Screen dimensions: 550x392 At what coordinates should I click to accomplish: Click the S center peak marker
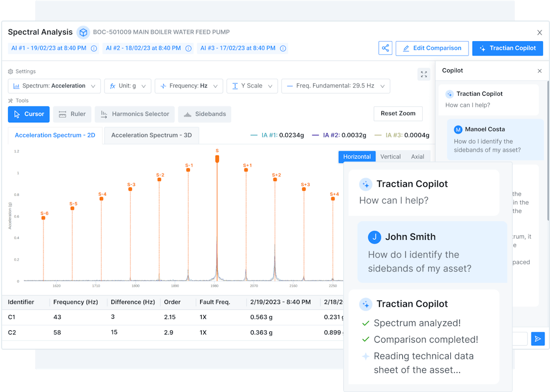(x=217, y=159)
